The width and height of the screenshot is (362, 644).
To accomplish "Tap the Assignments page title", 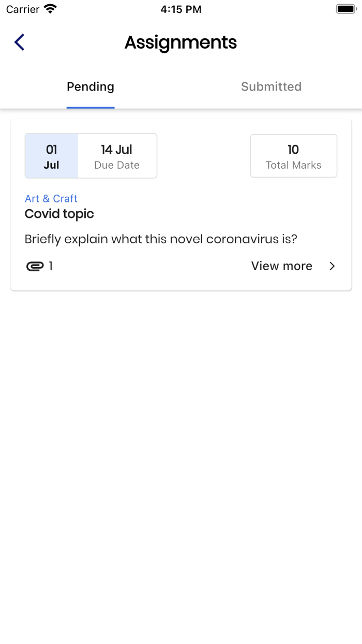I will (180, 42).
